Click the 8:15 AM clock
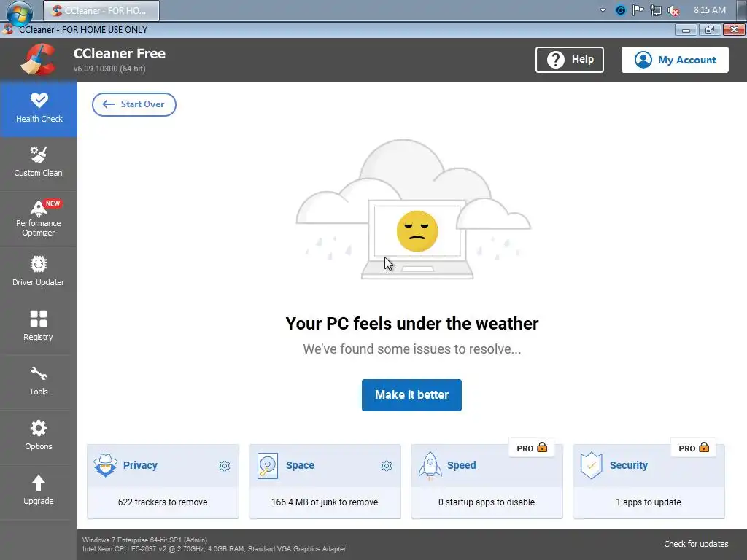Image resolution: width=747 pixels, height=560 pixels. click(710, 10)
